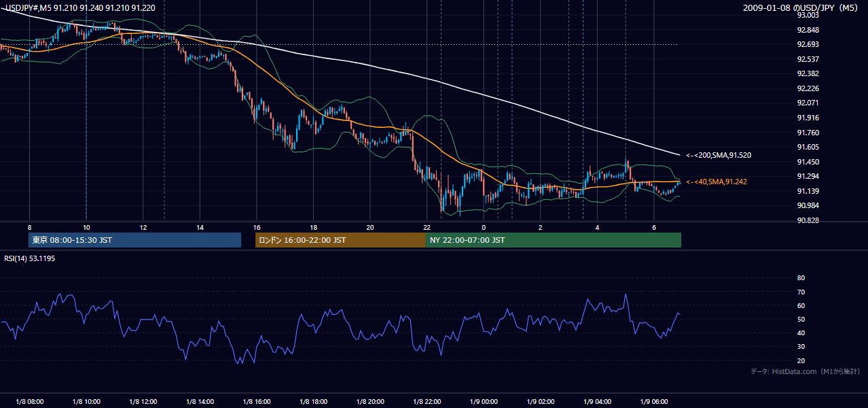Click the USDJPY#,M5 symbol header text
The image size is (868, 408).
point(80,8)
